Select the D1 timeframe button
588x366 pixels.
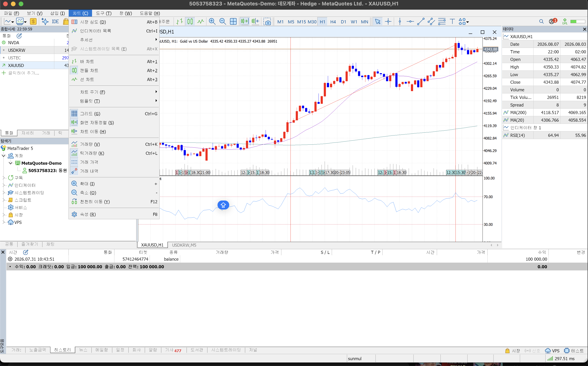pyautogui.click(x=343, y=22)
